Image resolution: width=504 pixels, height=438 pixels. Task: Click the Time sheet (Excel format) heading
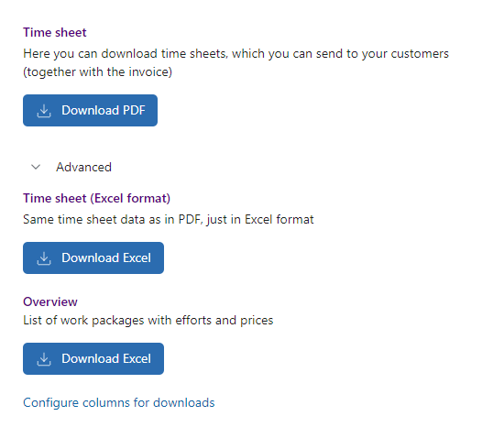coord(96,198)
